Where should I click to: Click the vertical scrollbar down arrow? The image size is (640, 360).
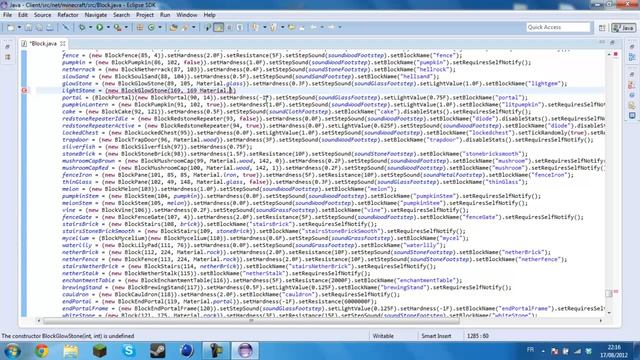coord(609,312)
